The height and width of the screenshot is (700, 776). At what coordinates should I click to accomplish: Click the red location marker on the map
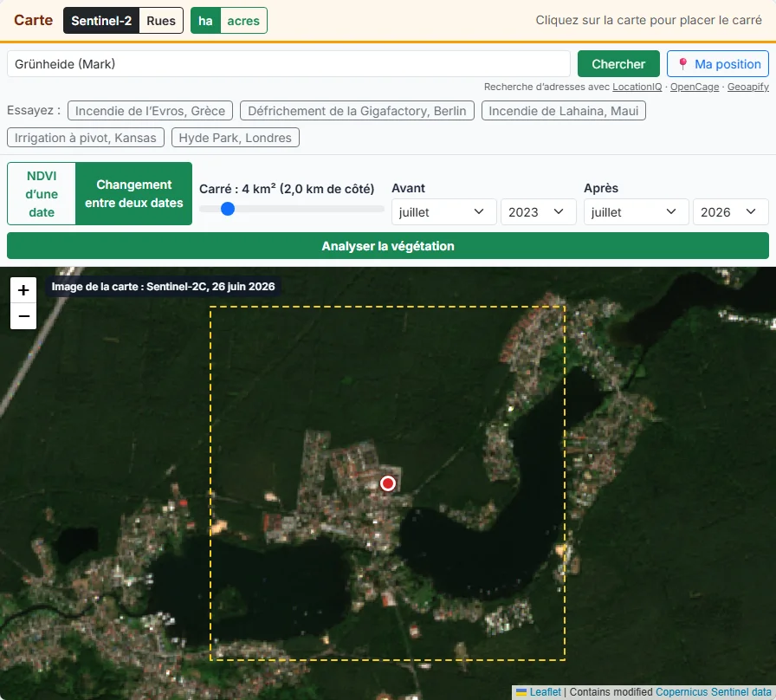pos(388,483)
